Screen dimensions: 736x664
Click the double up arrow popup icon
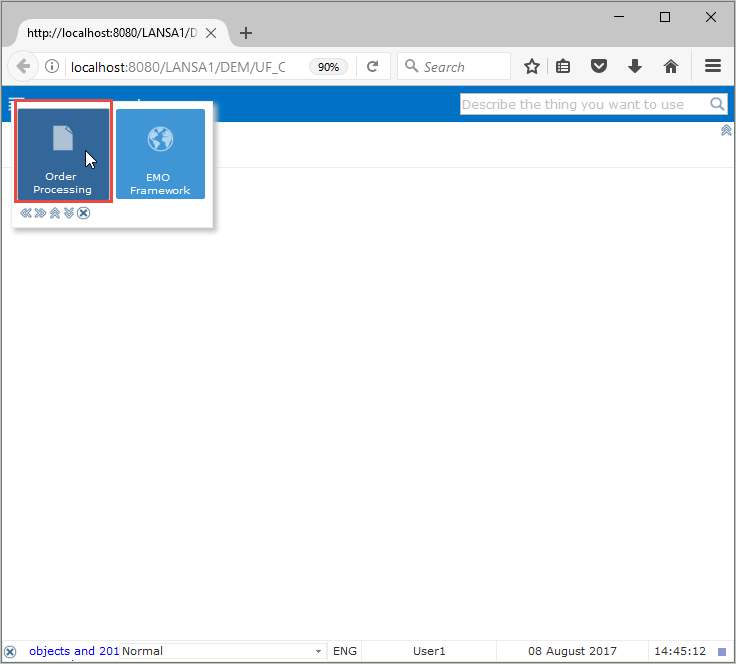pos(55,213)
